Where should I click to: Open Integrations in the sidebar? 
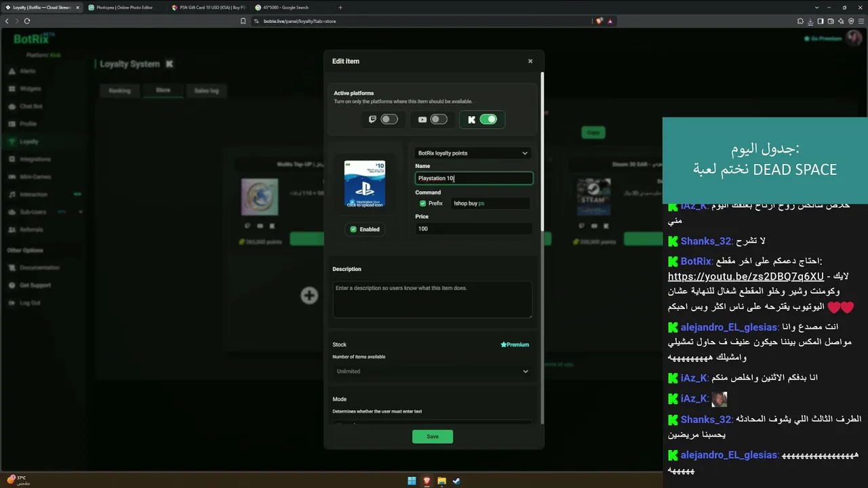(x=35, y=159)
